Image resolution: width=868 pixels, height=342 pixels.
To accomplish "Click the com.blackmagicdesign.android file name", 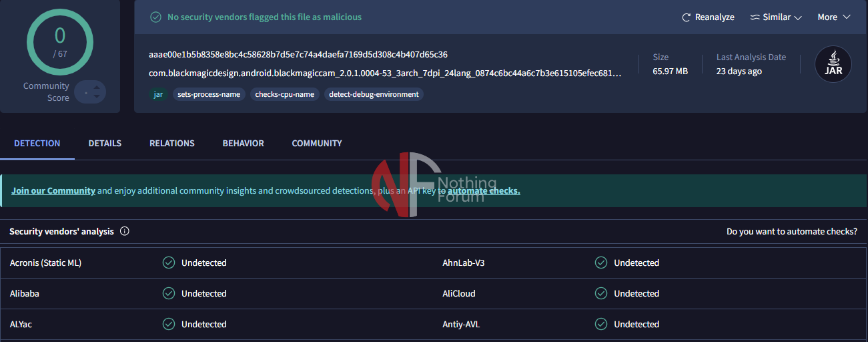I will 385,73.
